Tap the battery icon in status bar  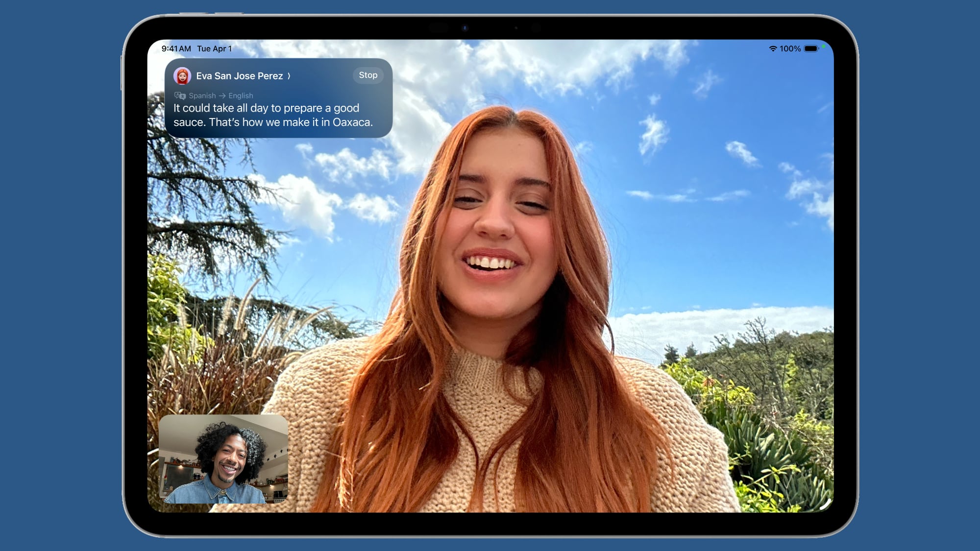point(811,48)
